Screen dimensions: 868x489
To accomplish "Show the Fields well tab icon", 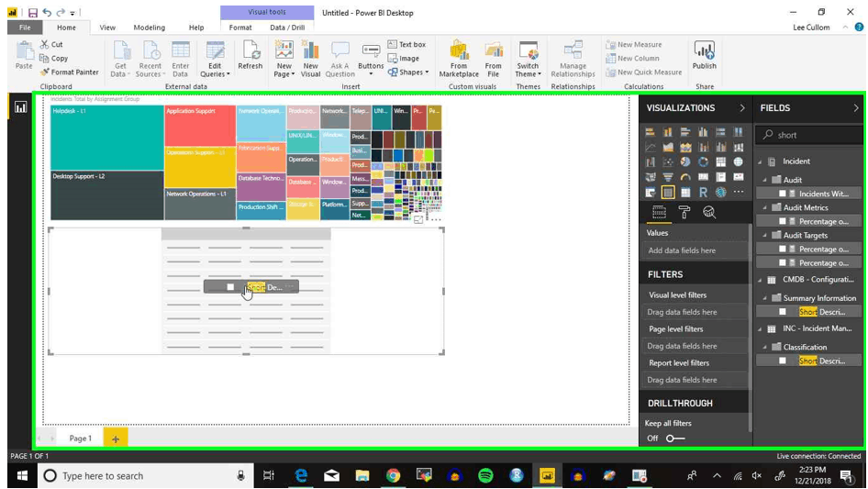I will tap(659, 212).
